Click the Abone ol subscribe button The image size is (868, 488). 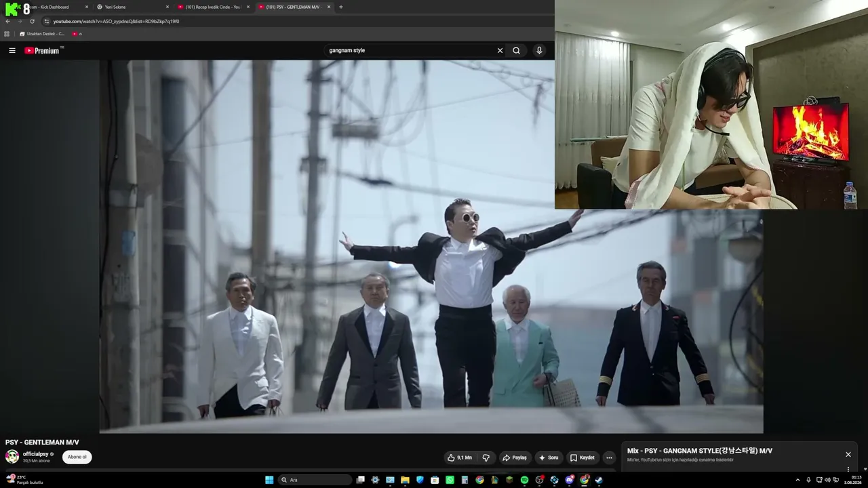(x=77, y=457)
